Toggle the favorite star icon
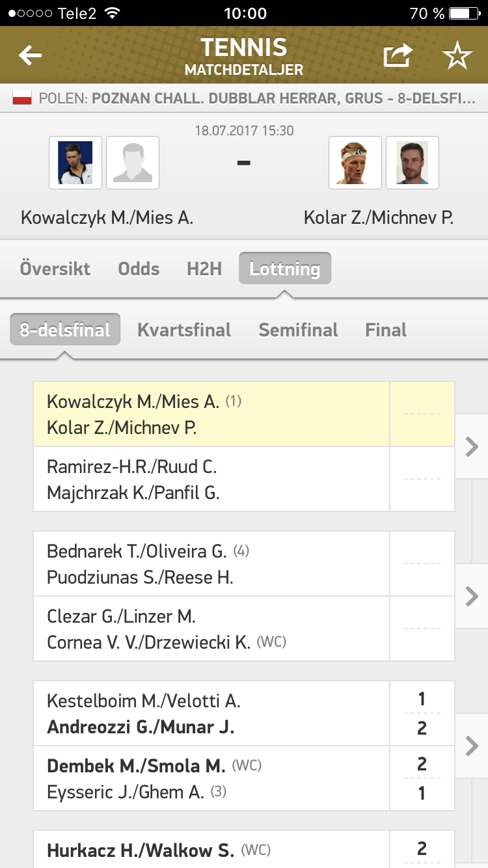The image size is (488, 868). (457, 55)
